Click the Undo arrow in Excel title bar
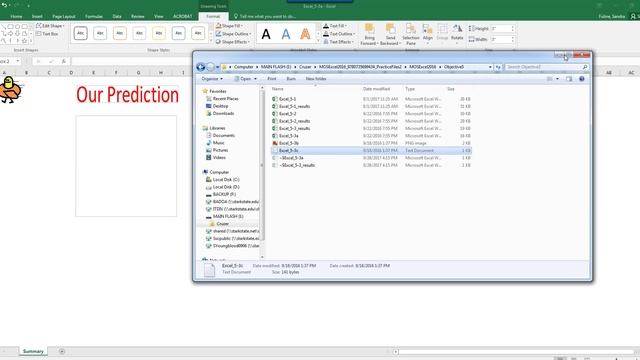 click(4, 5)
